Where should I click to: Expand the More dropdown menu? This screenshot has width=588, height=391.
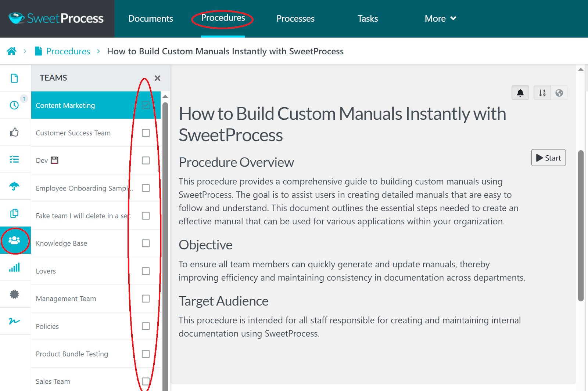point(440,18)
